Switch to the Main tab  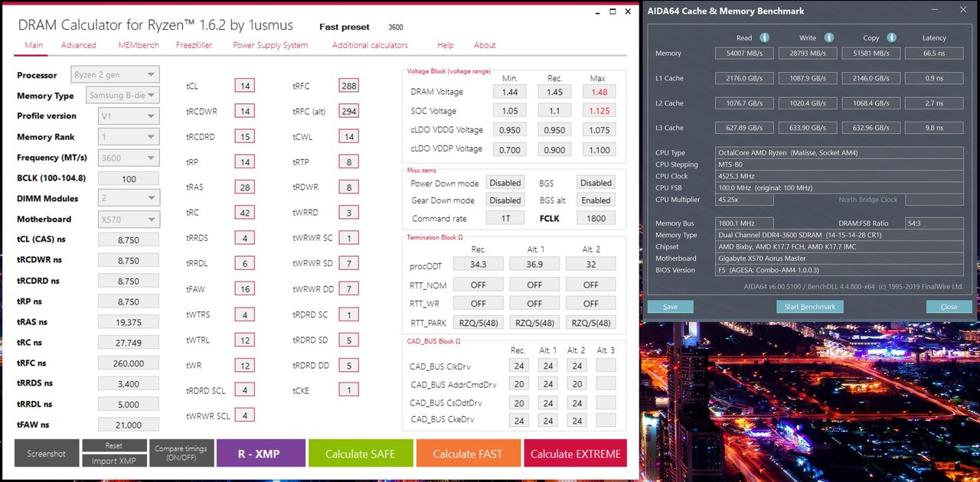click(x=34, y=45)
